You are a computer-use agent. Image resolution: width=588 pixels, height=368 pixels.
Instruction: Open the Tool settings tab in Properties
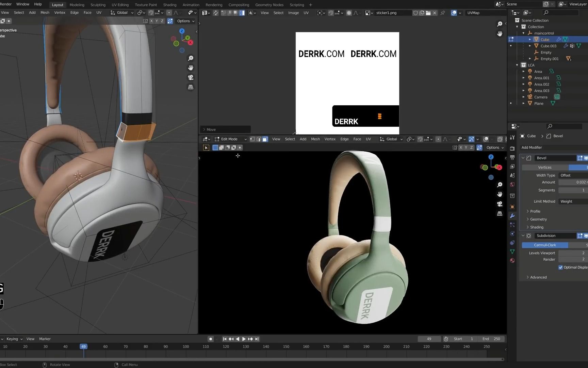pos(512,137)
